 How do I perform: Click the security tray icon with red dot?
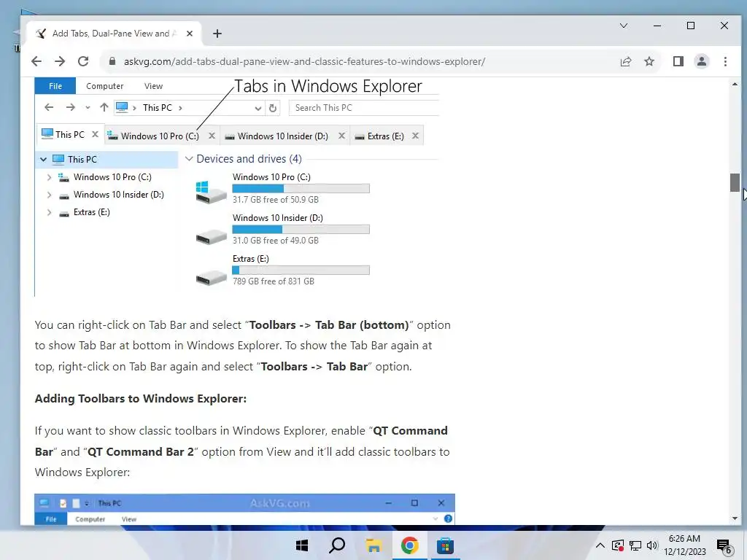(617, 545)
